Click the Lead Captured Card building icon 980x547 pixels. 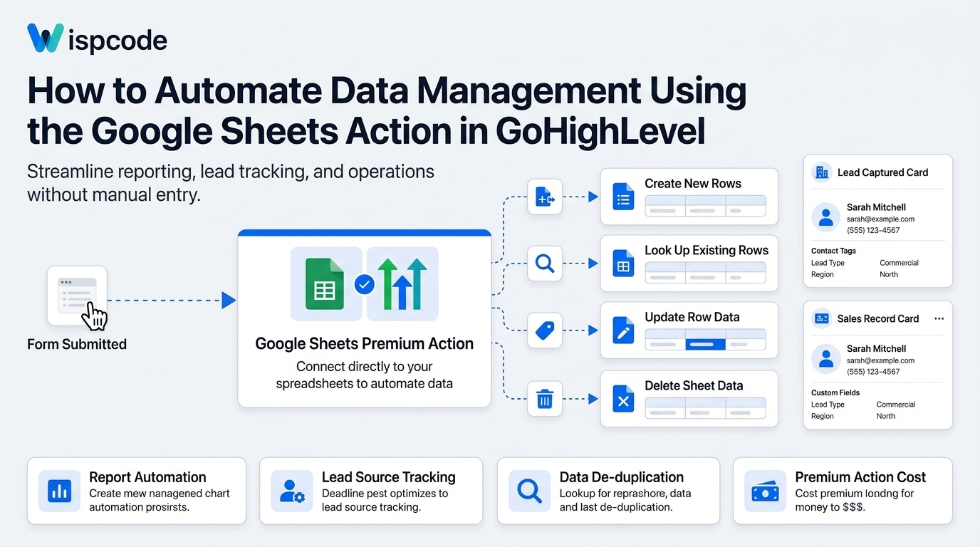[x=822, y=172]
